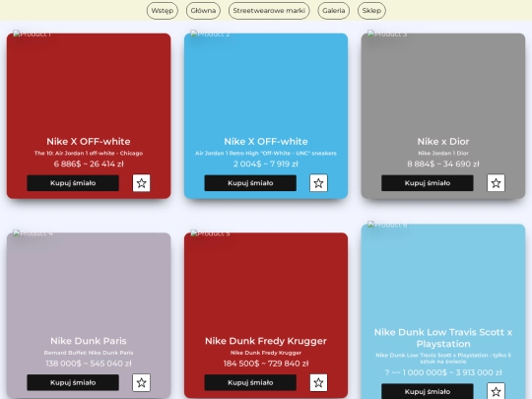
Task: Click Kupuj śmiało on red Nike X OFF-white Chicago card
Action: coord(73,183)
